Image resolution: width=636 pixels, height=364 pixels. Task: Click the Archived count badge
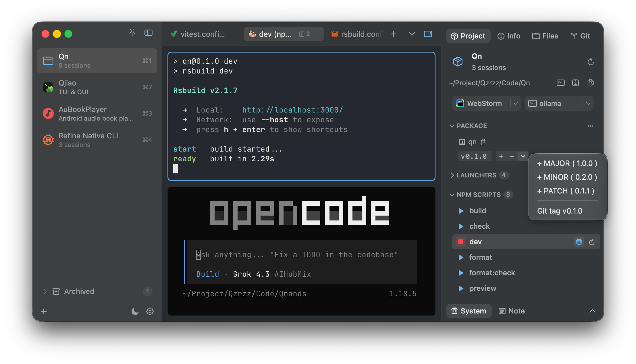tap(147, 291)
